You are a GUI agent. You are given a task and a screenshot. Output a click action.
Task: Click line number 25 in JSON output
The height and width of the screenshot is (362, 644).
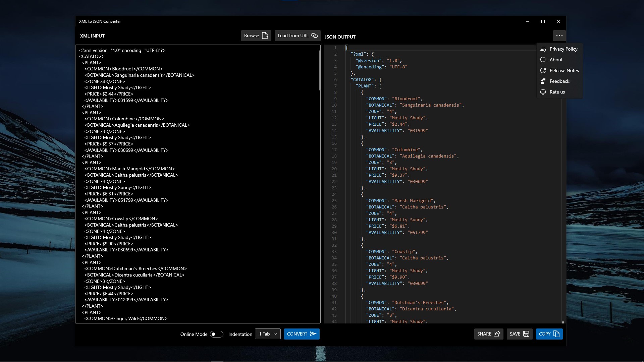coord(334,201)
